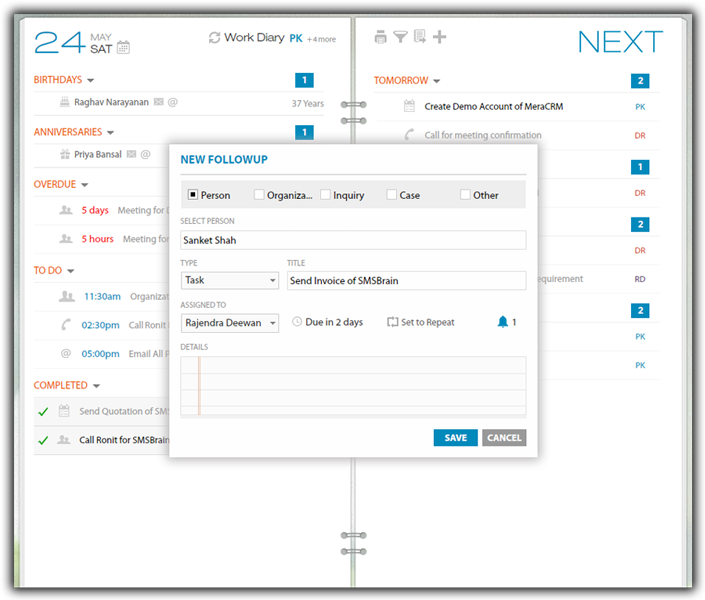The width and height of the screenshot is (705, 600).
Task: Click the Due in 2 days clock
Action: [x=297, y=322]
